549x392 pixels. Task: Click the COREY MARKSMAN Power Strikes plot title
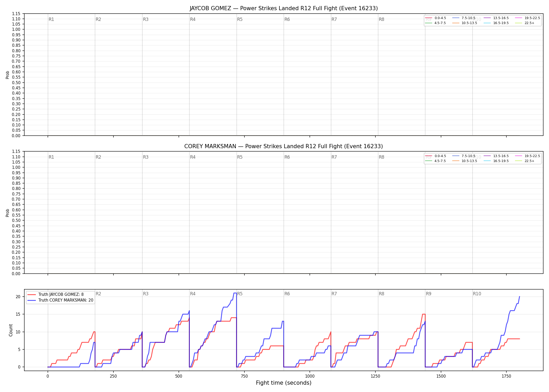tap(284, 146)
